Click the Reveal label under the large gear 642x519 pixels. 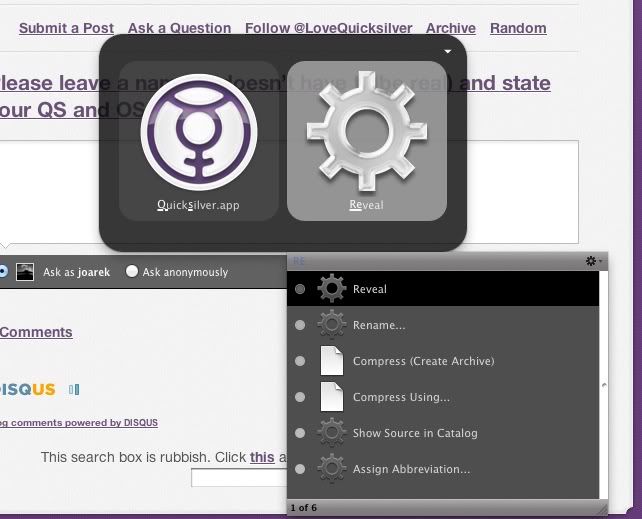pos(367,205)
